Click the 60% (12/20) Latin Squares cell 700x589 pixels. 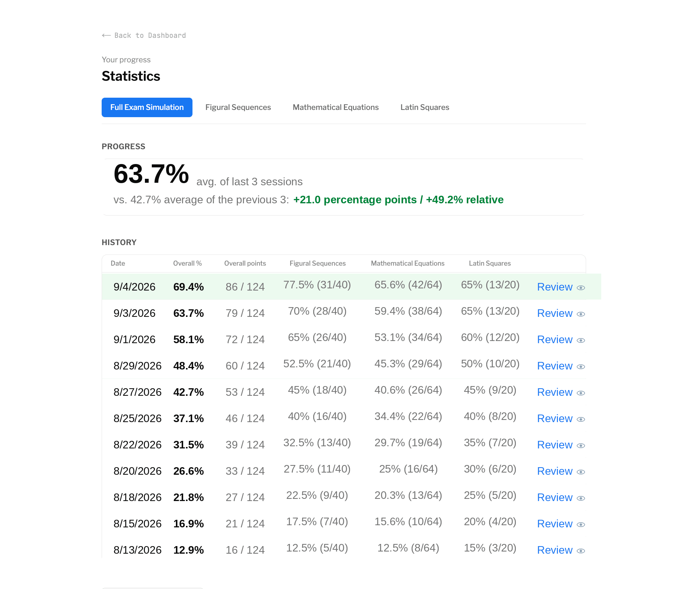click(x=490, y=337)
